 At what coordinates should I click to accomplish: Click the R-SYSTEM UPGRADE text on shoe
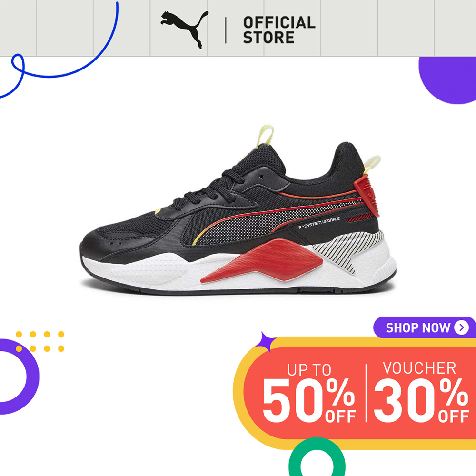tap(319, 222)
